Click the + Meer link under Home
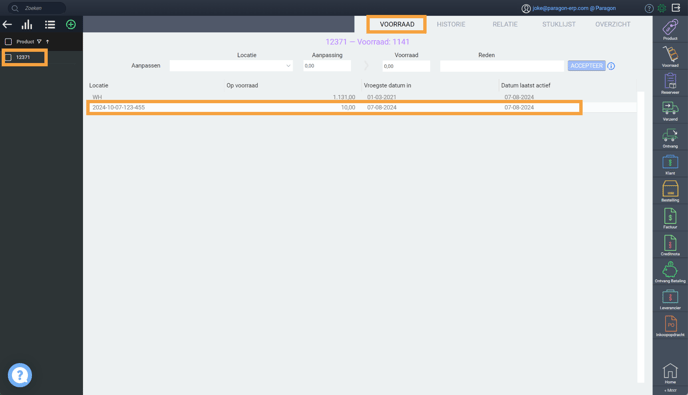Screen dimensions: 688x395 [x=670, y=390]
